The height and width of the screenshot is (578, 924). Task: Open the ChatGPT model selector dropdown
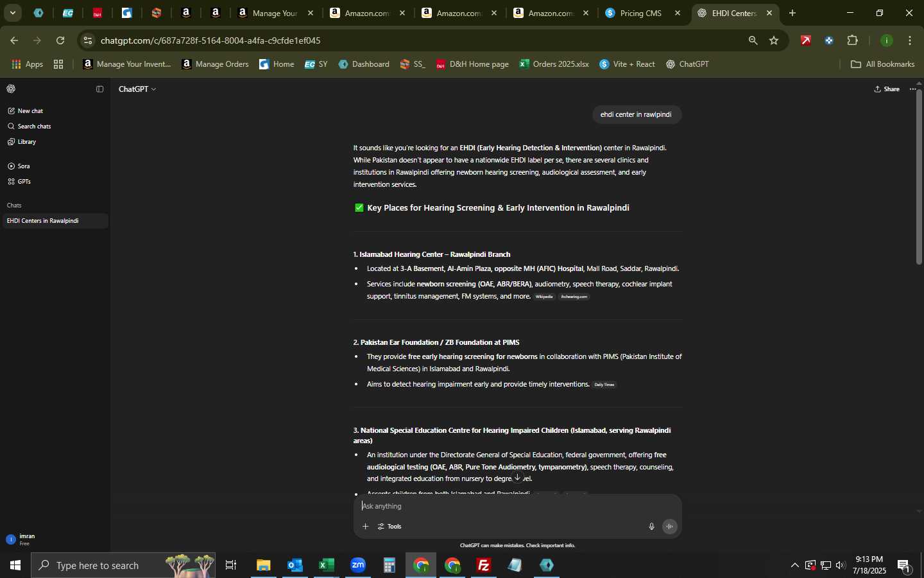(137, 89)
